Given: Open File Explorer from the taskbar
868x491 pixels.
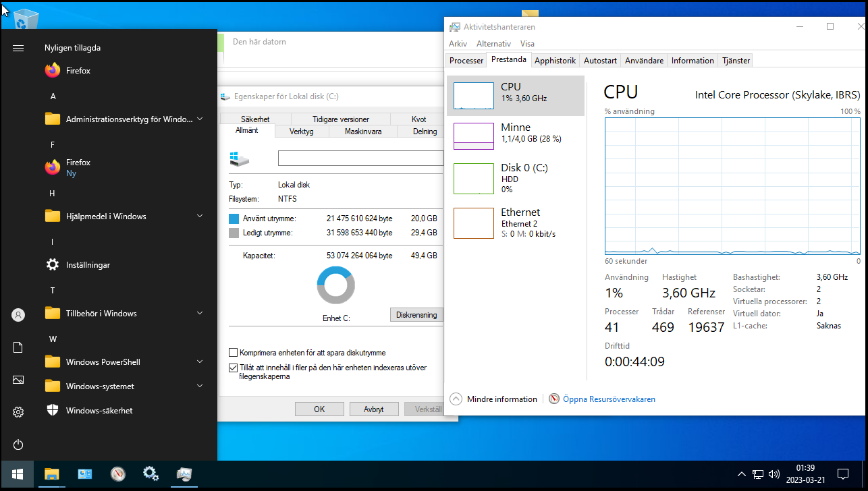Looking at the screenshot, I should (x=51, y=474).
